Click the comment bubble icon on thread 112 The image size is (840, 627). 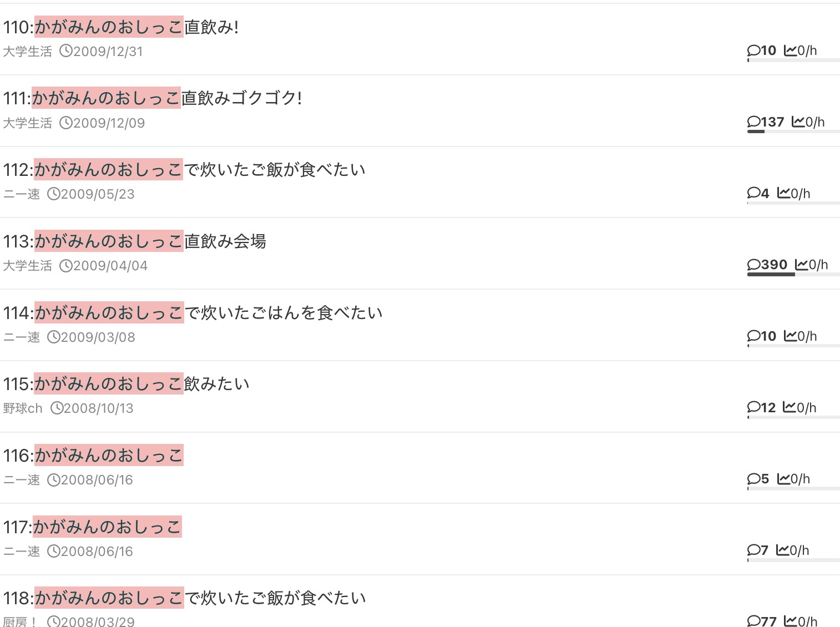[754, 193]
